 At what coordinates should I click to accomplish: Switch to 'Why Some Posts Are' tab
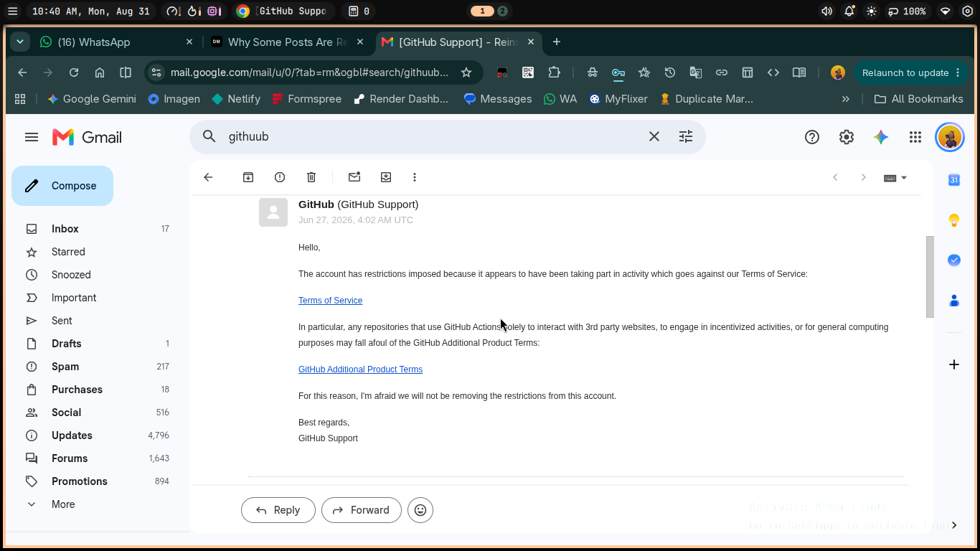point(287,42)
